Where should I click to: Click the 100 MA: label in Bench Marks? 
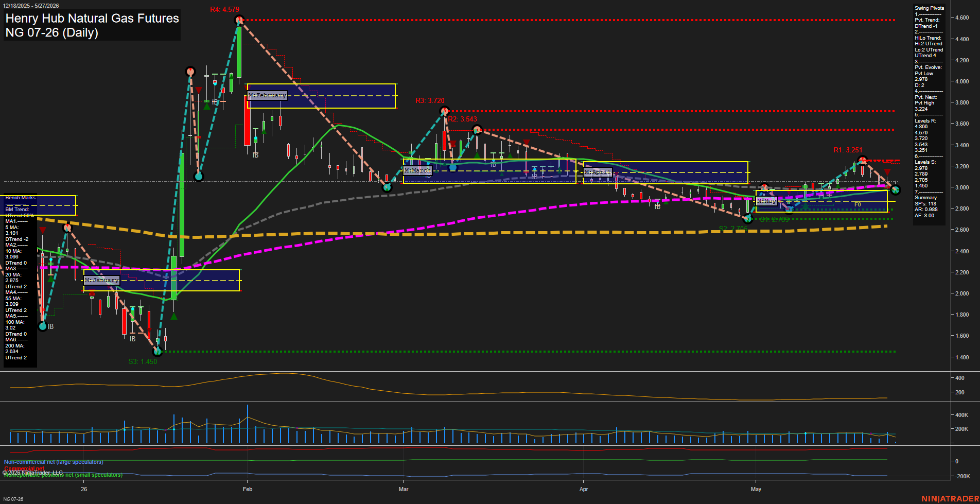[x=14, y=322]
